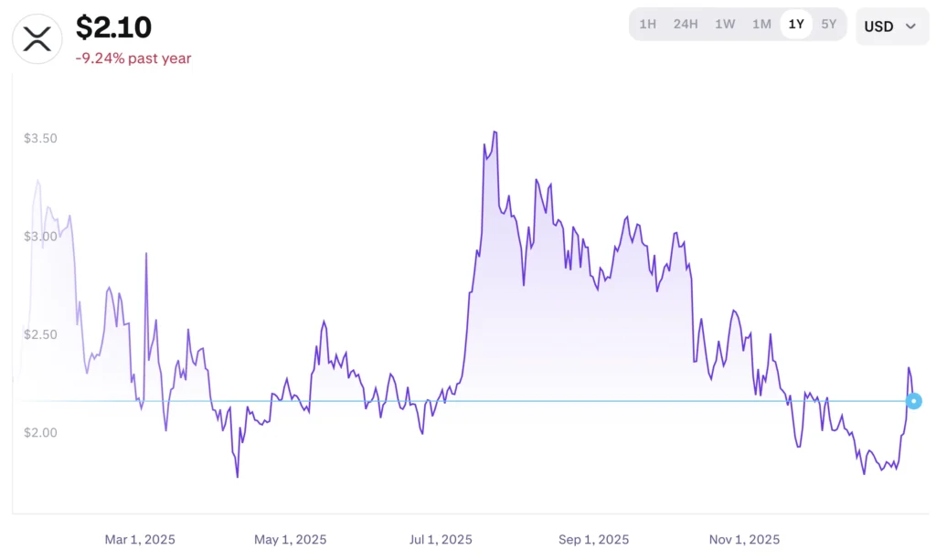
Task: Switch to the 1H timeframe
Action: [x=648, y=25]
